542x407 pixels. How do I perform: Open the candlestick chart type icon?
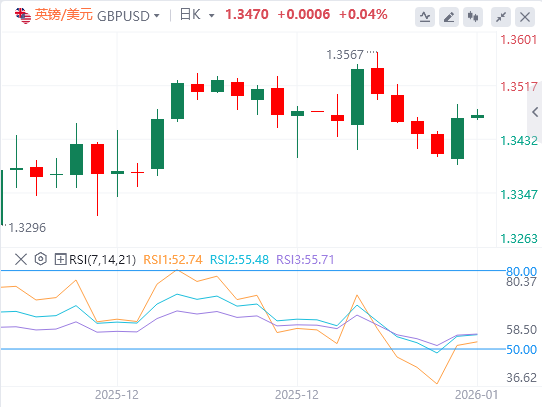[473, 17]
